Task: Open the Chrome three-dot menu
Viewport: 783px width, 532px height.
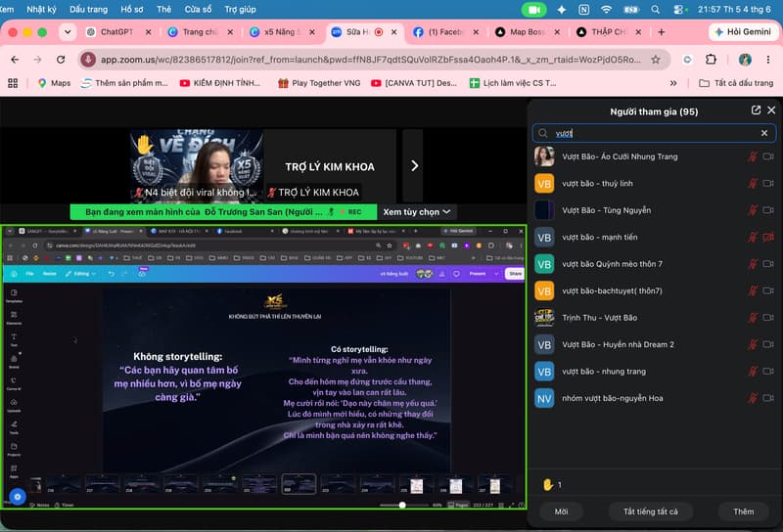Action: click(767, 60)
